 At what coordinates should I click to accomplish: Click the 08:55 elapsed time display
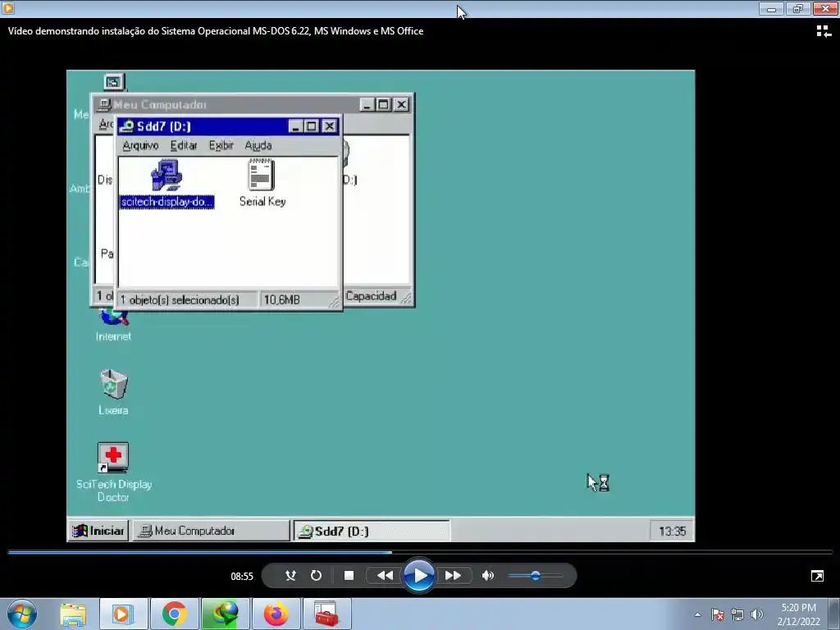[x=242, y=577]
